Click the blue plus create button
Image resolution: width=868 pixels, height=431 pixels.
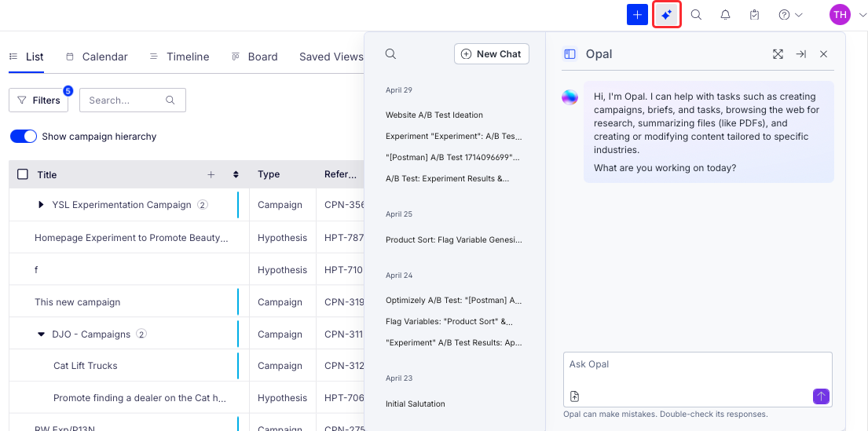coord(637,15)
